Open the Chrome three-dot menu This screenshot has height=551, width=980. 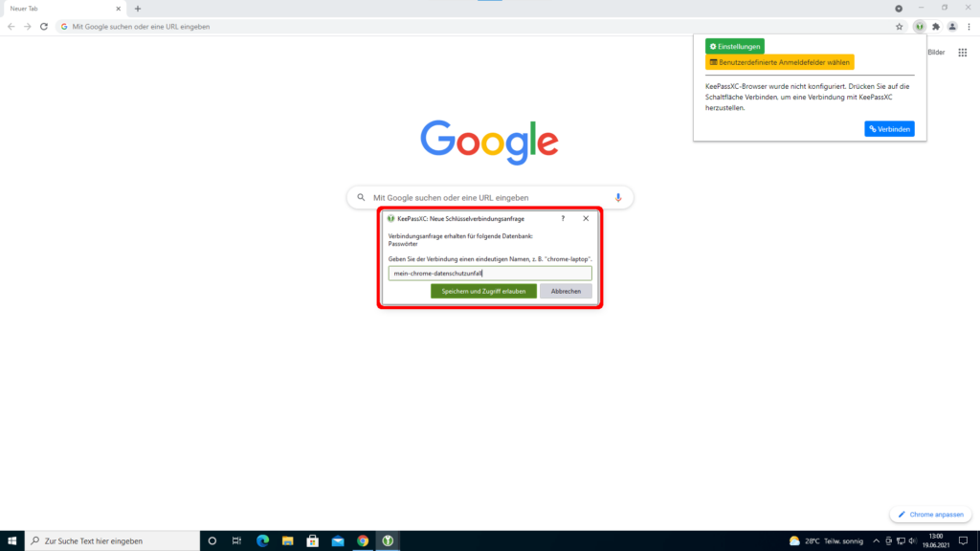click(x=969, y=27)
